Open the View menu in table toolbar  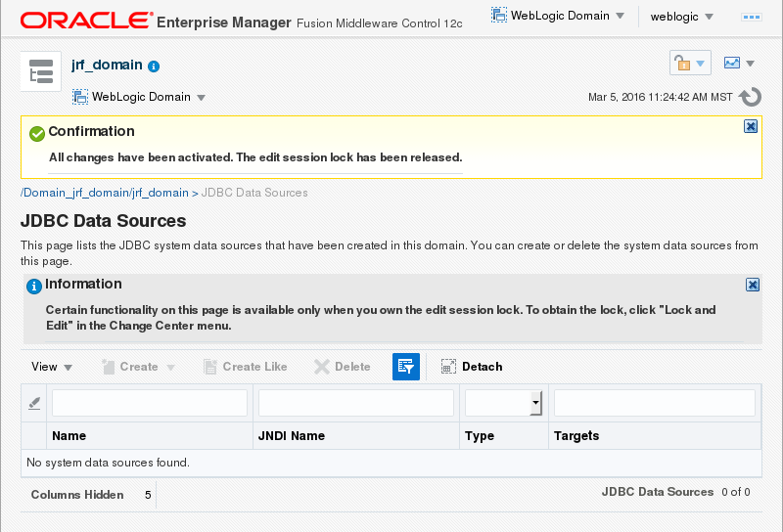(52, 367)
